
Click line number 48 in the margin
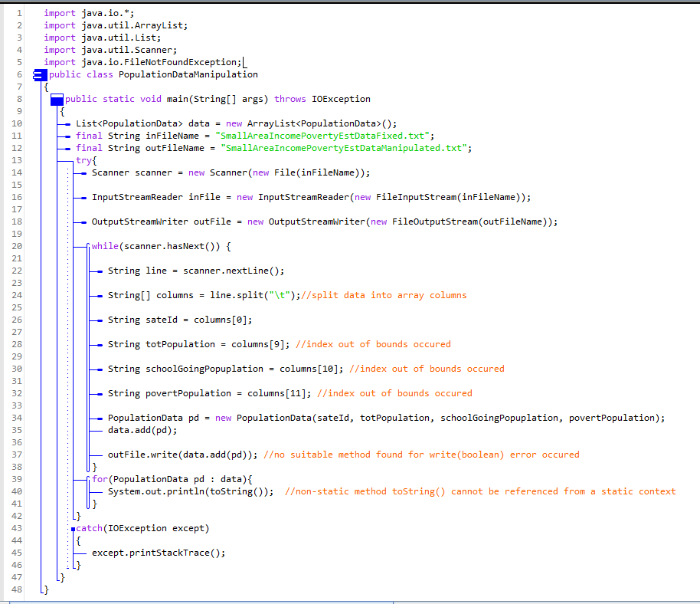[16, 589]
